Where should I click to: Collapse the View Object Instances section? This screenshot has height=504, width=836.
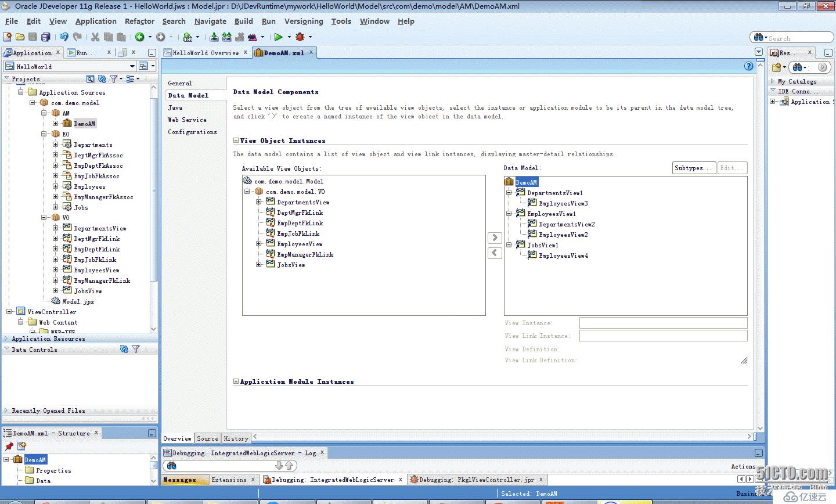click(x=236, y=141)
